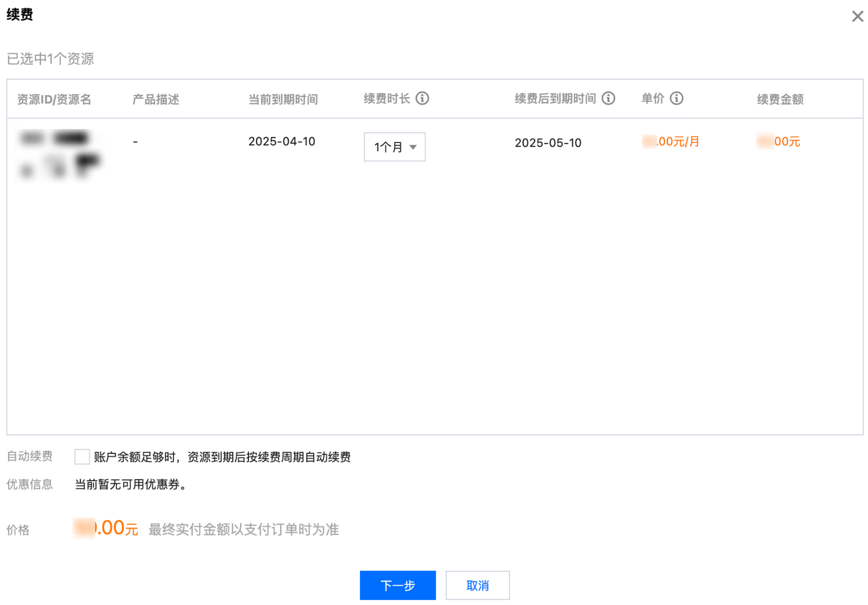Viewport: 868px width, 605px height.
Task: Select the current expiry date 2025-04-10
Action: coord(282,142)
